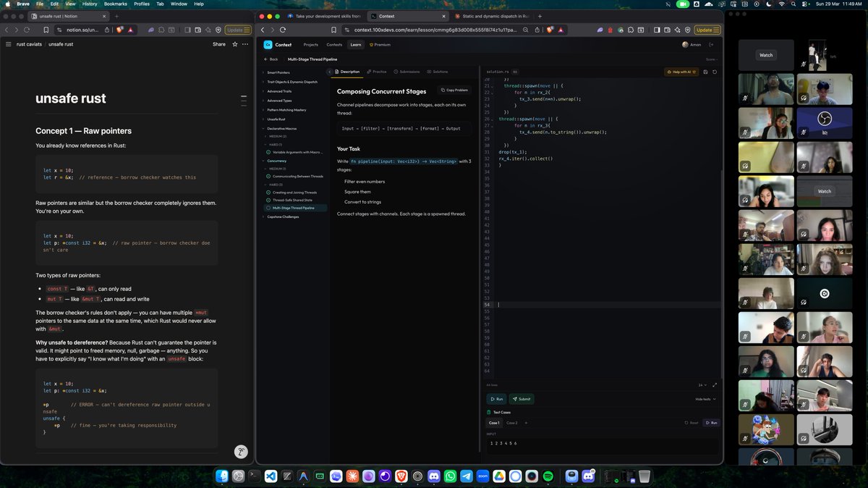Click Update button in Notion browser window
Image resolution: width=868 pixels, height=488 pixels.
click(x=239, y=30)
